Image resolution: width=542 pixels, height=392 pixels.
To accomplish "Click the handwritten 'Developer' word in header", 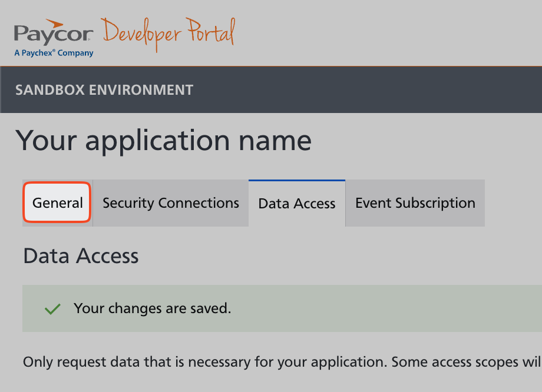I will click(140, 33).
